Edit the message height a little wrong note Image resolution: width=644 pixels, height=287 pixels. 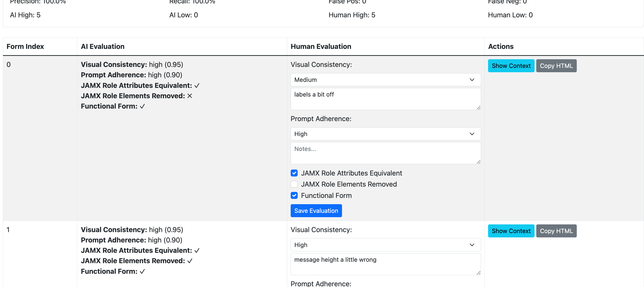pos(385,264)
